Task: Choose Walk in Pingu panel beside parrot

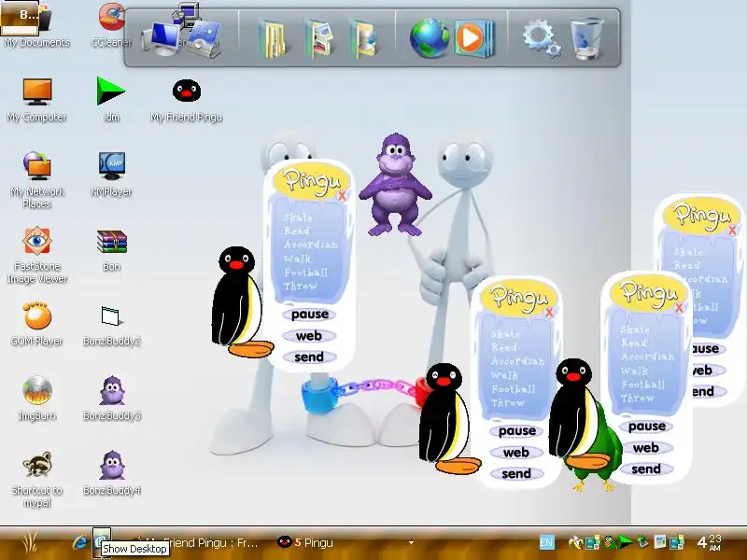Action: click(634, 371)
